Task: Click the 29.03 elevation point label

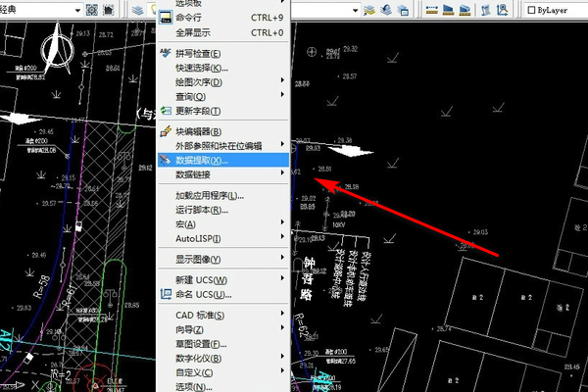Action: [480, 232]
